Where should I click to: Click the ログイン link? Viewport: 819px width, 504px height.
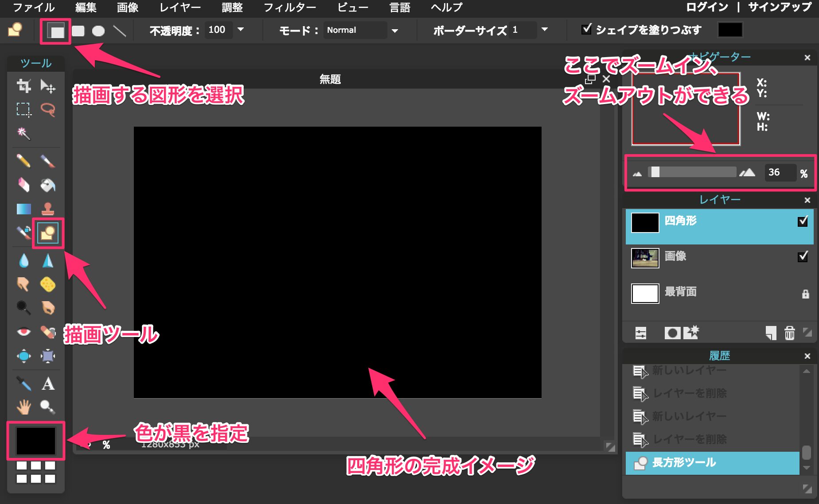[707, 7]
